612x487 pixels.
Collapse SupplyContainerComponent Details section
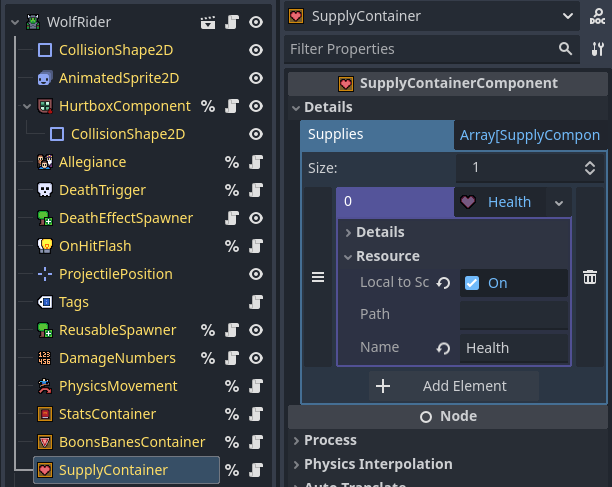[296, 108]
